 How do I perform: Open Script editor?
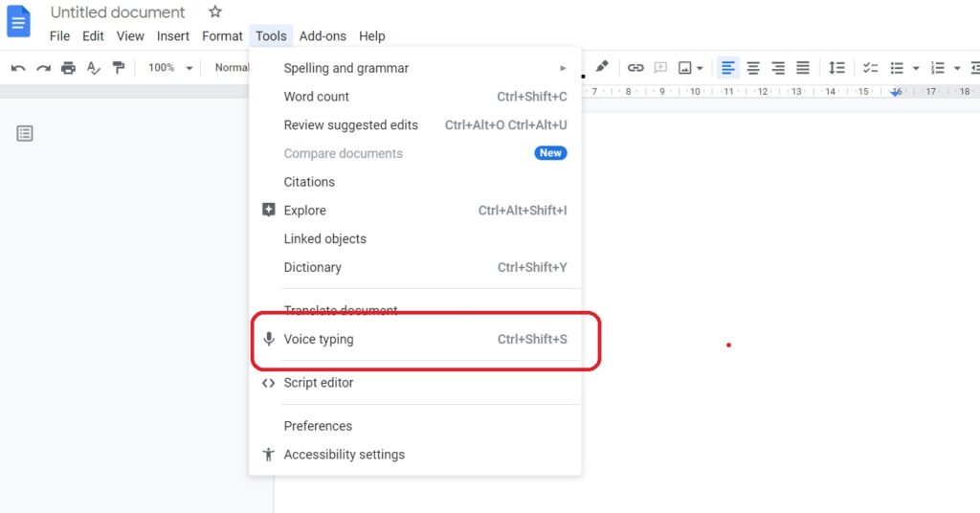pos(415,383)
